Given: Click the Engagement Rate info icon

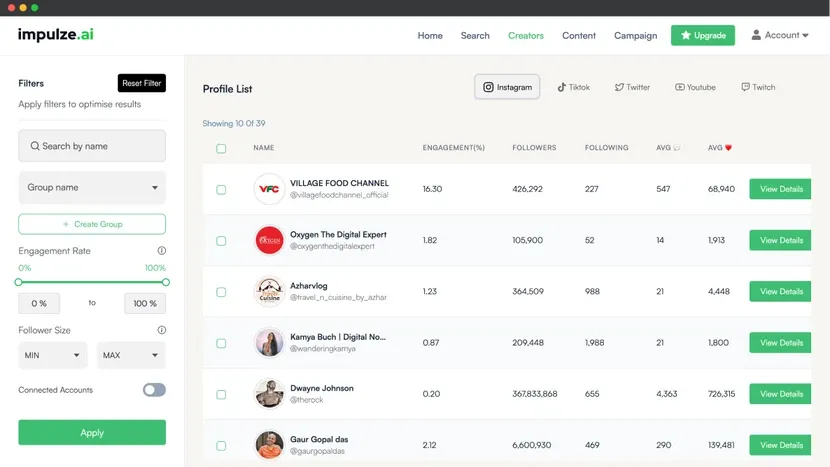Looking at the screenshot, I should [x=161, y=250].
